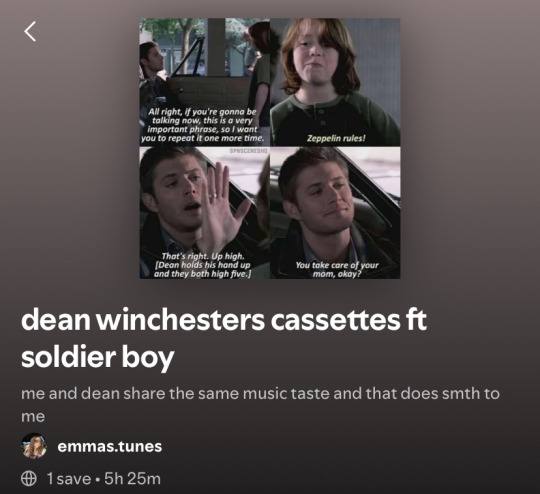Click the 'All right, if you're gonna be' caption
540x494 pixels.
202,125
